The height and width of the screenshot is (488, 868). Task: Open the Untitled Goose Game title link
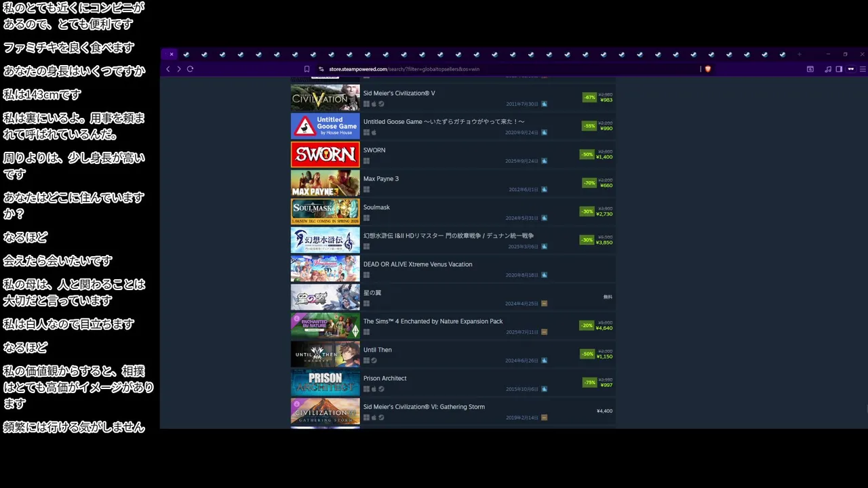[x=444, y=122]
